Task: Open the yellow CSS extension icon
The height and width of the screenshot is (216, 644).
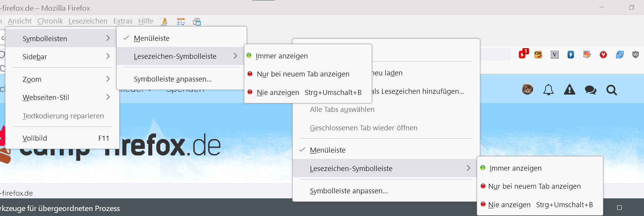Action: pos(538,55)
